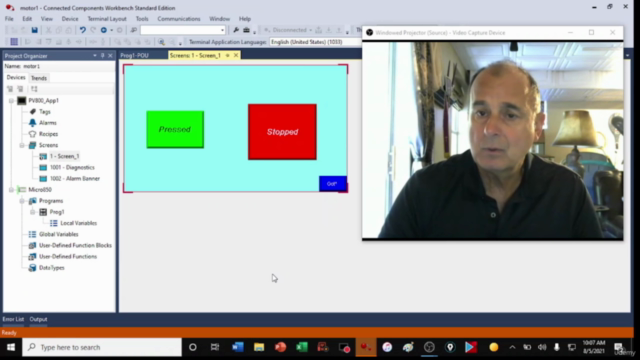Select User-Defined Functions item

click(x=68, y=257)
